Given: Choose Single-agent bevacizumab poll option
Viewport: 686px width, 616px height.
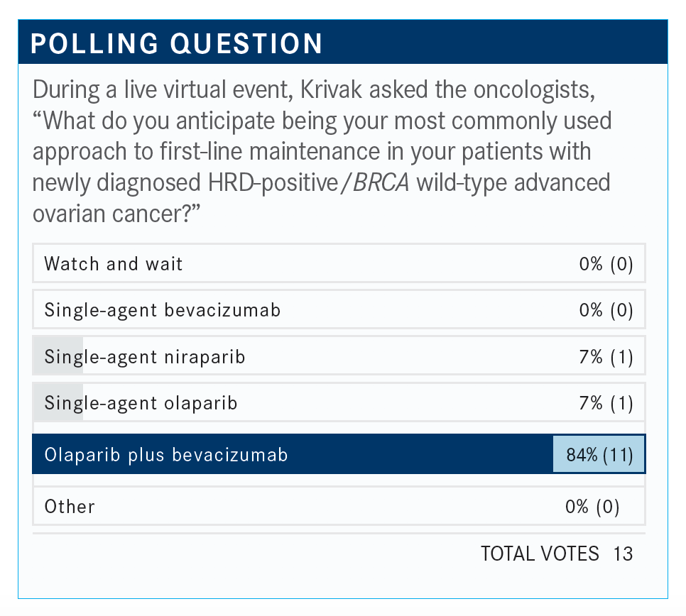Looking at the screenshot, I should (x=162, y=310).
